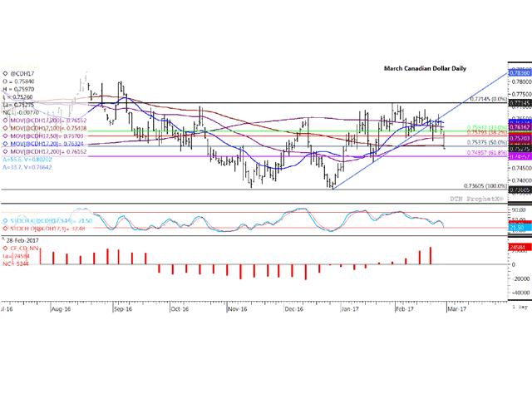Viewport: 532px width, 399px height.
Task: Click diamond marker of MOV 100 legend
Action: pos(5,128)
